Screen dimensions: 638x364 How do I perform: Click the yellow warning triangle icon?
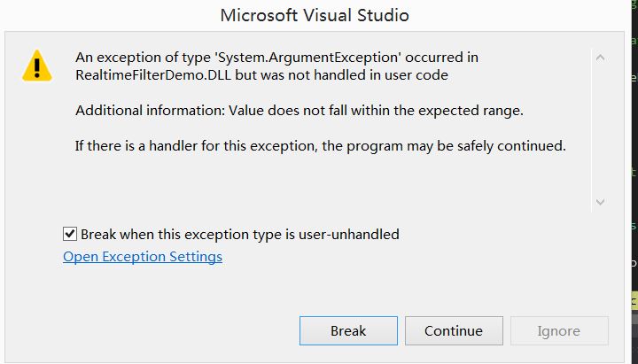click(x=37, y=66)
